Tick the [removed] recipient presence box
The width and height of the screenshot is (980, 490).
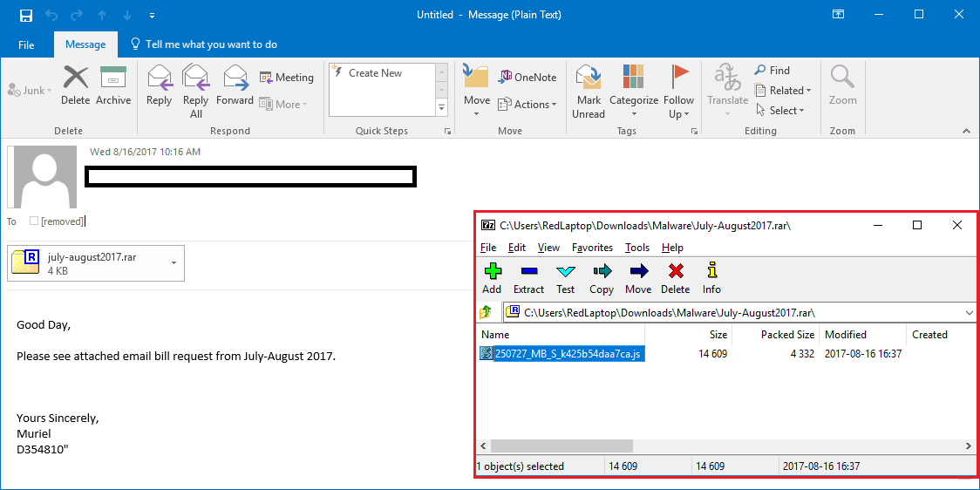click(34, 221)
